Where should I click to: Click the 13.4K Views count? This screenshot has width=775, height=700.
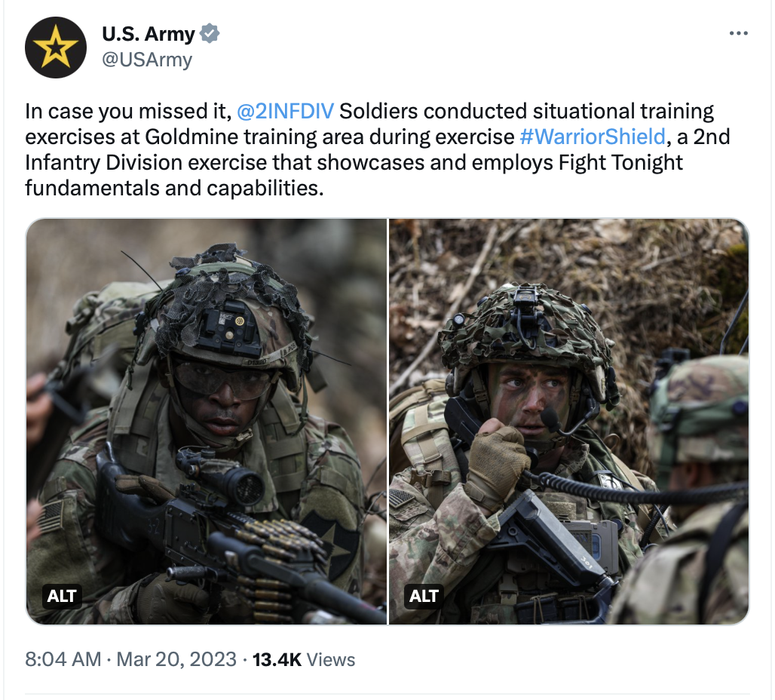(304, 659)
